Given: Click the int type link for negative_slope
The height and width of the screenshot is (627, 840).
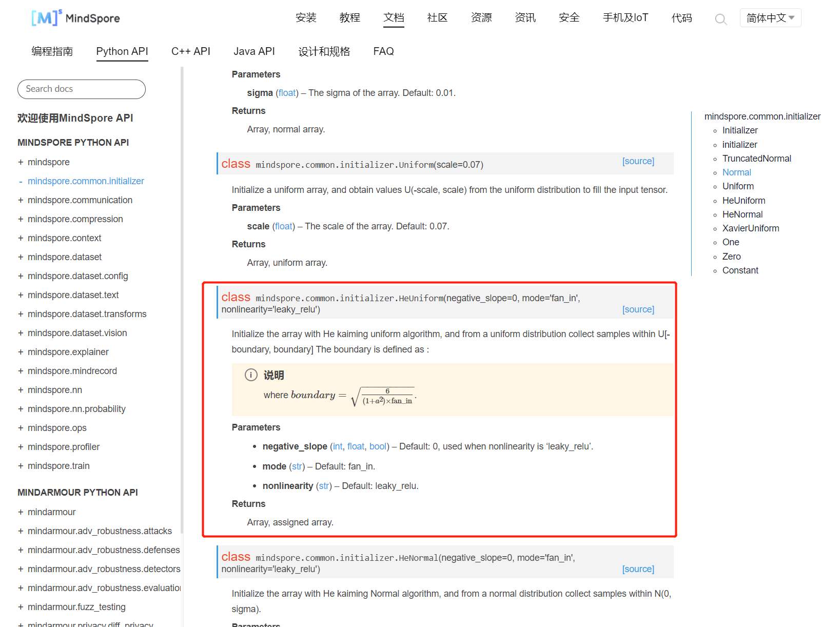Looking at the screenshot, I should click(338, 446).
